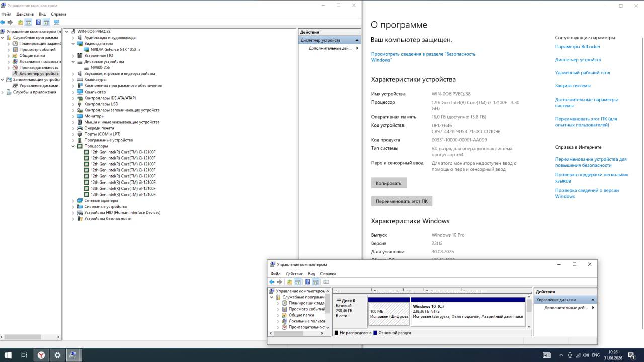Select the NV900-256 disk drive

(100, 68)
